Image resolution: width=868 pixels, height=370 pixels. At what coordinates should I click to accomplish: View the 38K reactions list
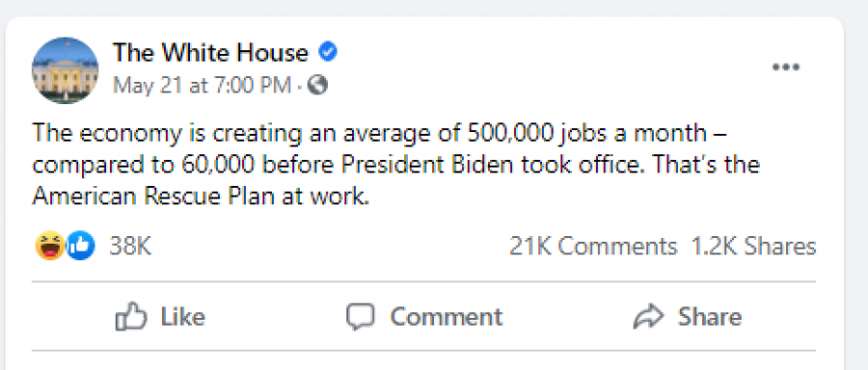point(130,247)
